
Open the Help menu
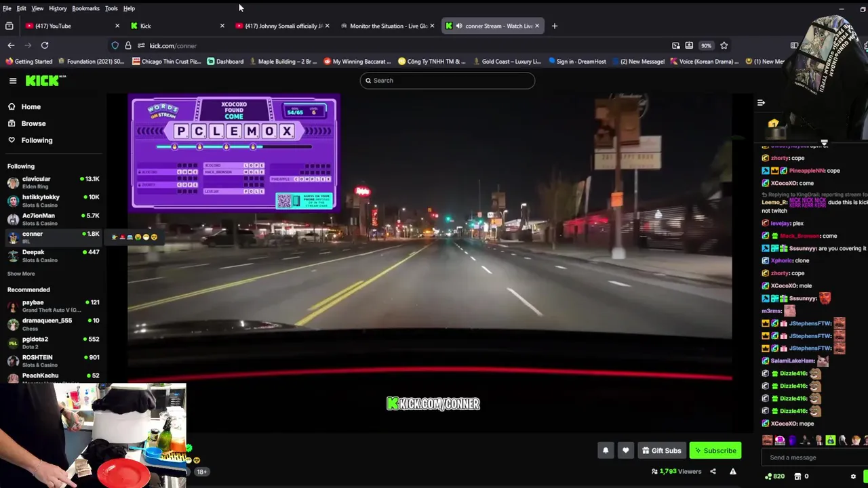click(x=129, y=8)
